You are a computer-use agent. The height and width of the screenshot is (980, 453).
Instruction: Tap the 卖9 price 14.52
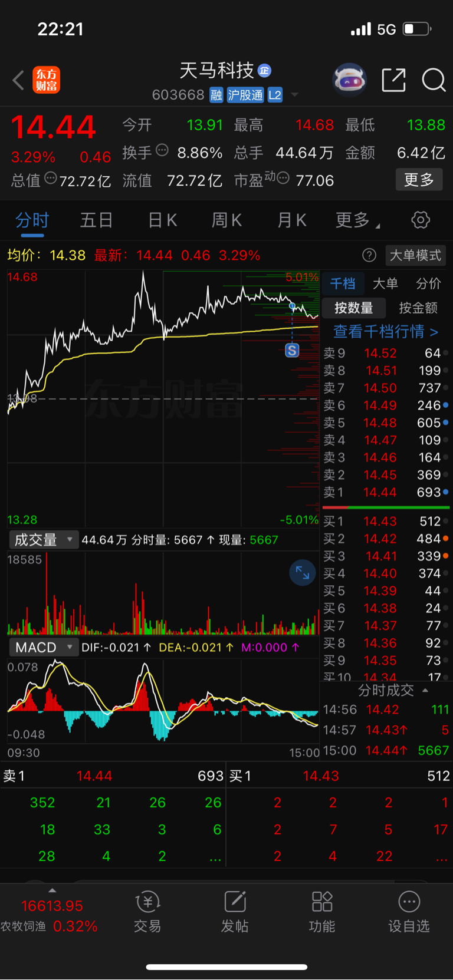380,353
